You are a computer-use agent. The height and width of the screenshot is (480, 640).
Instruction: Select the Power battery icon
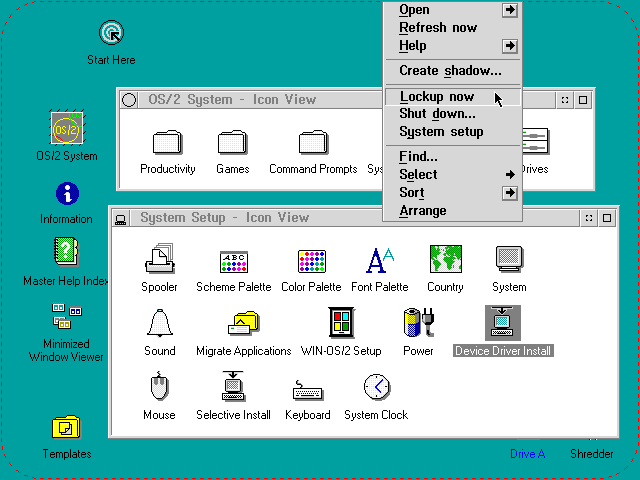418,322
